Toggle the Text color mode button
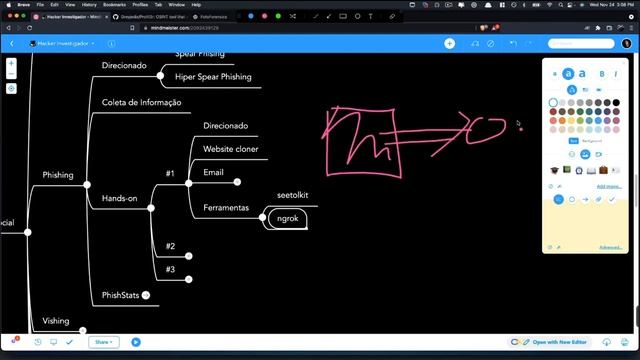The image size is (640, 360). [x=573, y=141]
